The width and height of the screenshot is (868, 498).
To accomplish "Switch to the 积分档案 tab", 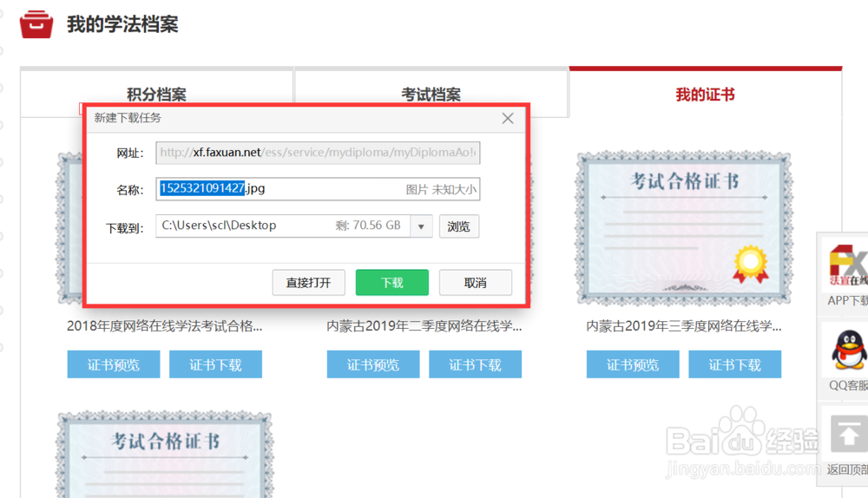I will click(x=156, y=94).
